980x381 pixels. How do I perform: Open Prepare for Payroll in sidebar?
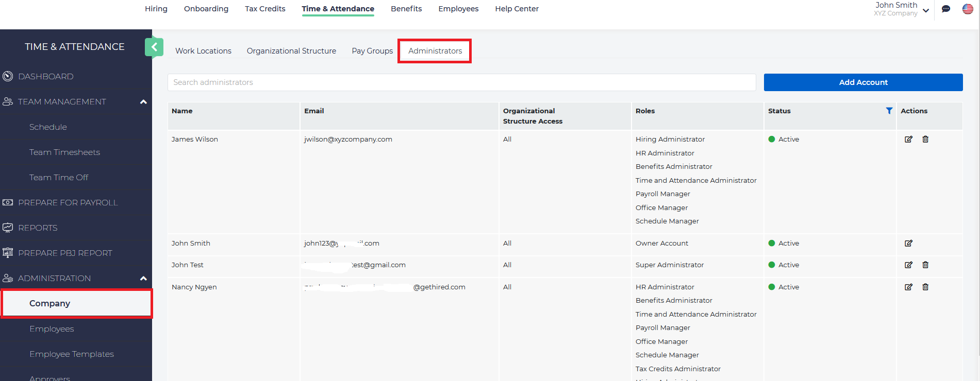click(68, 203)
